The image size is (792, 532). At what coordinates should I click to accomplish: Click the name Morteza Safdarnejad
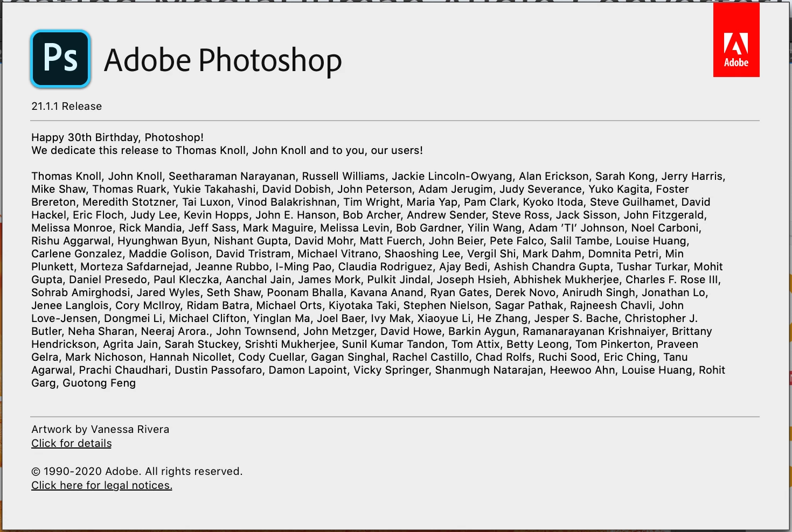click(135, 267)
